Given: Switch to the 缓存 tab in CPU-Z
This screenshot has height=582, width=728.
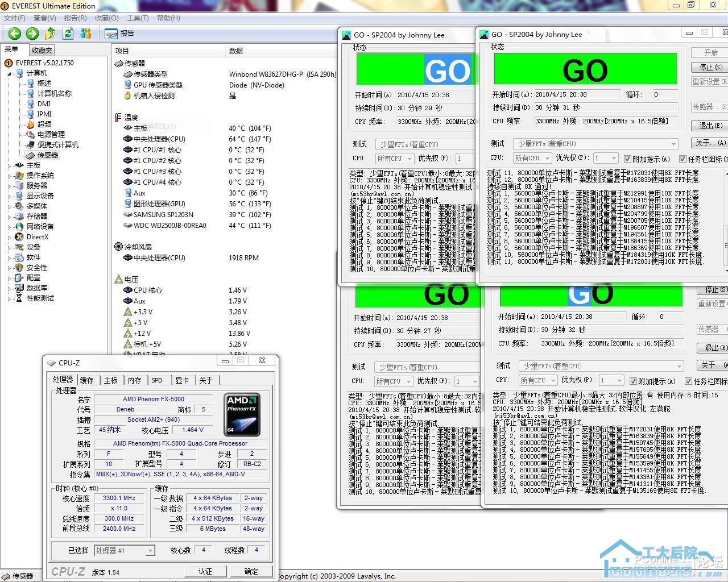Looking at the screenshot, I should [x=87, y=380].
